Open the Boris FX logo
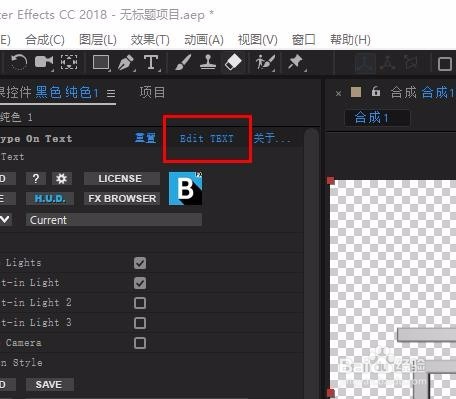 [185, 188]
